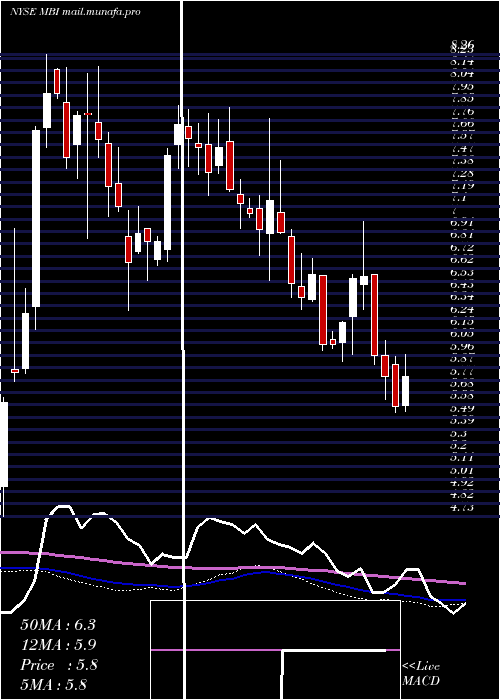The image size is (500, 700).
Task: Click the 6.91 price axis label
Action: [x=462, y=223]
